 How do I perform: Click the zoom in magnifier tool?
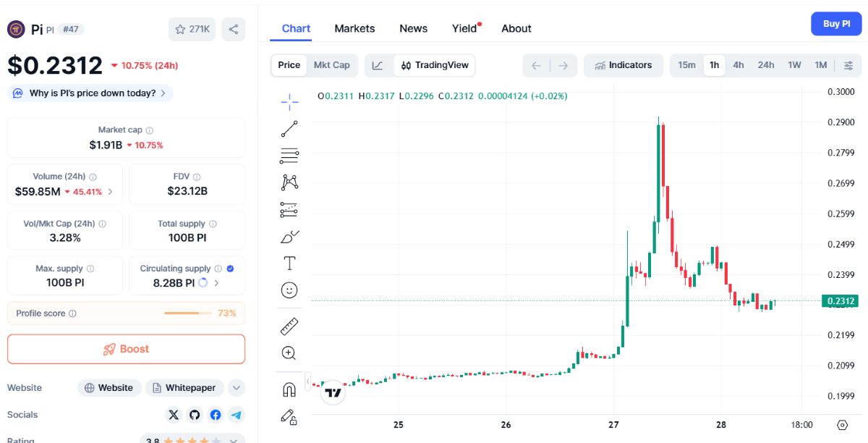click(289, 353)
